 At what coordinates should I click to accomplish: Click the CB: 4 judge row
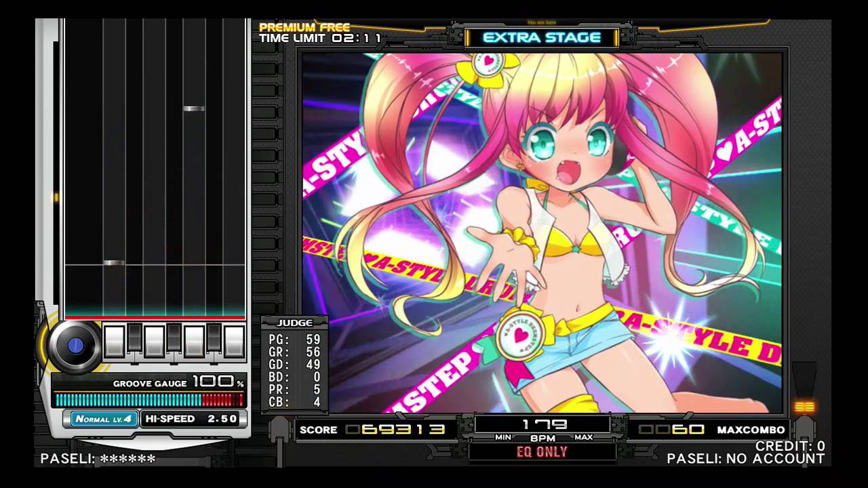[x=295, y=402]
